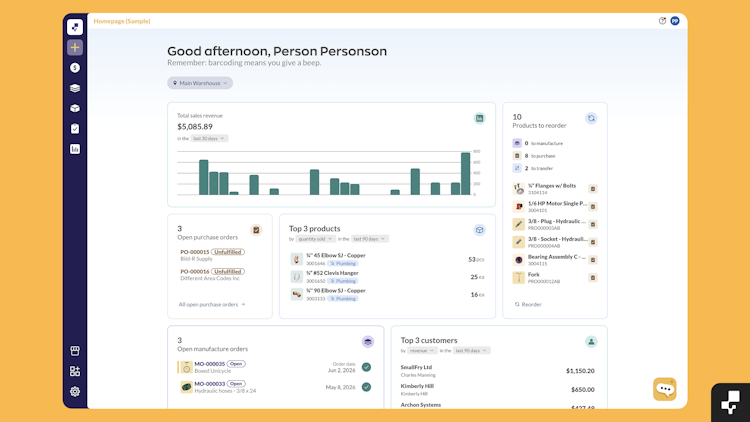Mark MO-000033 Hydraulic hoses as complete
The height and width of the screenshot is (422, 750).
366,387
